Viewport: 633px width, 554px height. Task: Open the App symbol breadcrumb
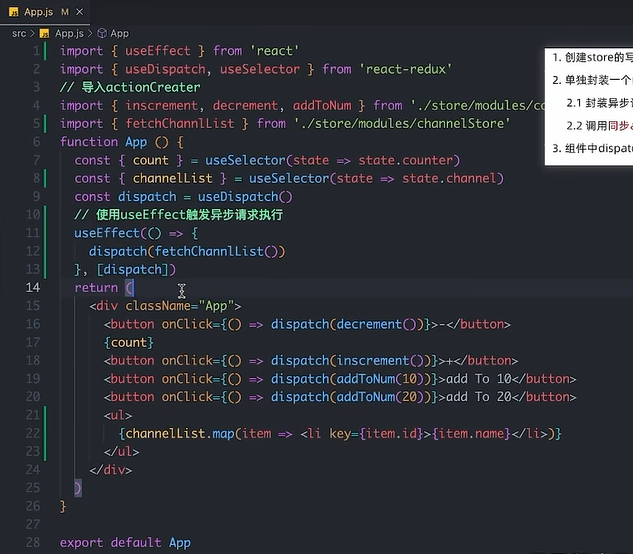point(119,34)
